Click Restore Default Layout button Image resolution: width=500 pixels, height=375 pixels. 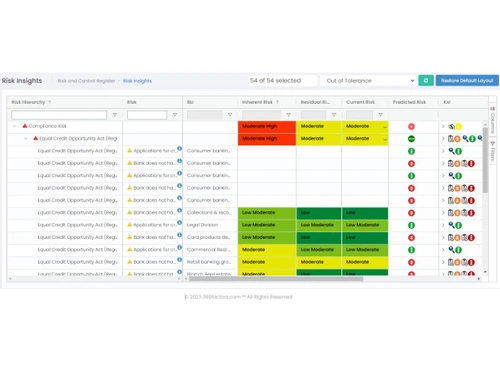(467, 80)
